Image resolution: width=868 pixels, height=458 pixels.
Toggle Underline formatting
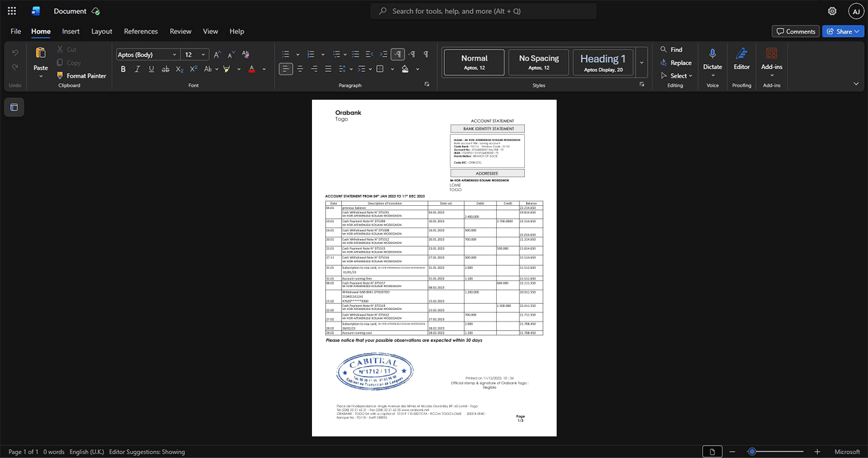pyautogui.click(x=151, y=69)
